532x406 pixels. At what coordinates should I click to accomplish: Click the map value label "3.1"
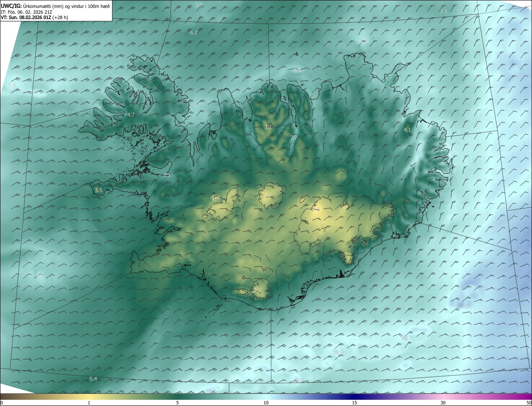tap(268, 127)
